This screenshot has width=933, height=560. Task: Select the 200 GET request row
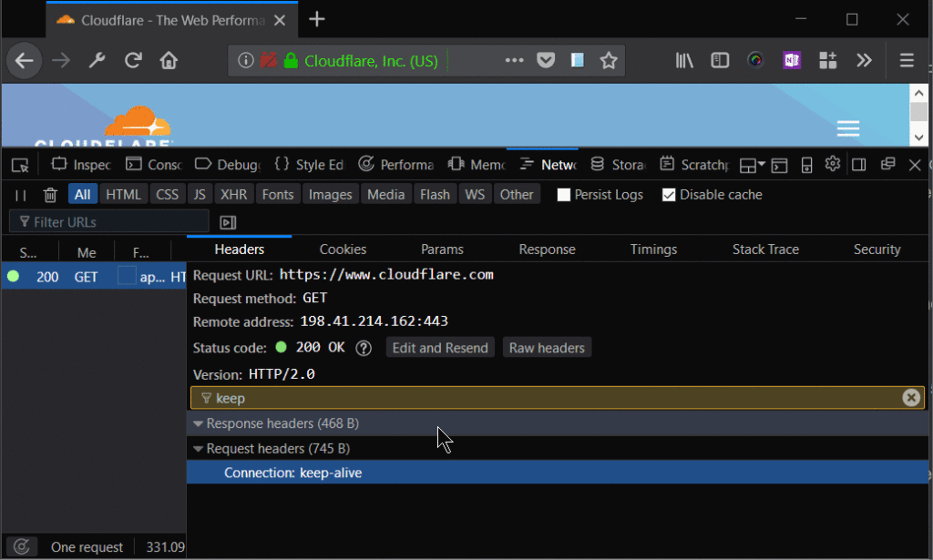coord(94,277)
